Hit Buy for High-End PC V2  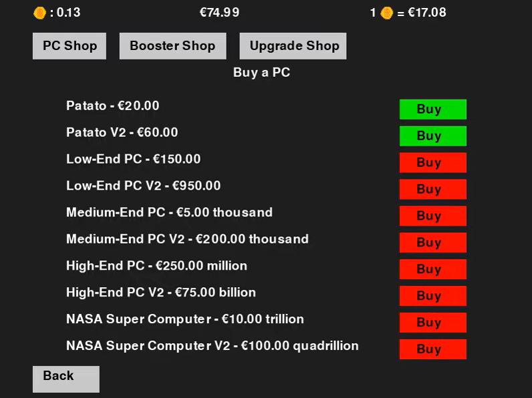pyautogui.click(x=432, y=296)
